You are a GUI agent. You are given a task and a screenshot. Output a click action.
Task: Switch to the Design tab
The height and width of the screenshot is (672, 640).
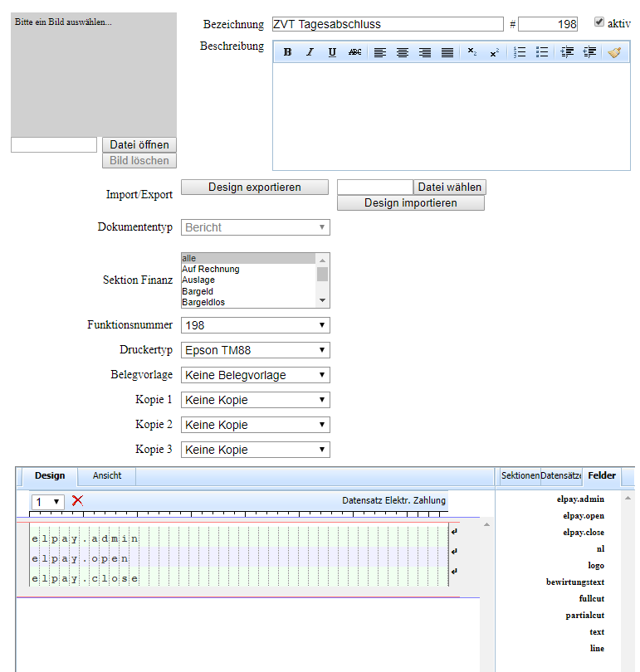click(50, 475)
